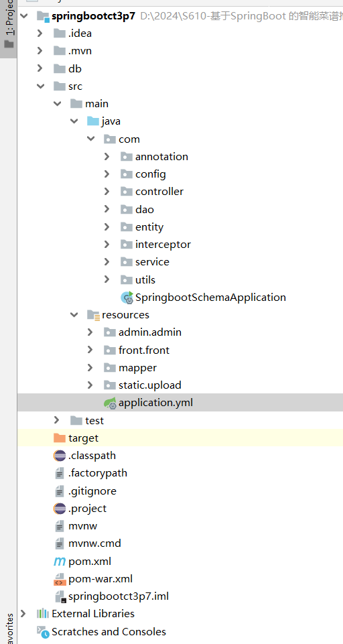
Task: Open the Favorites tool window tab
Action: (x=9, y=629)
